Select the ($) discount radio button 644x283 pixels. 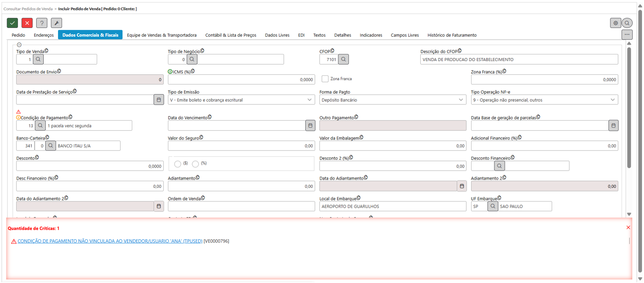(x=178, y=164)
